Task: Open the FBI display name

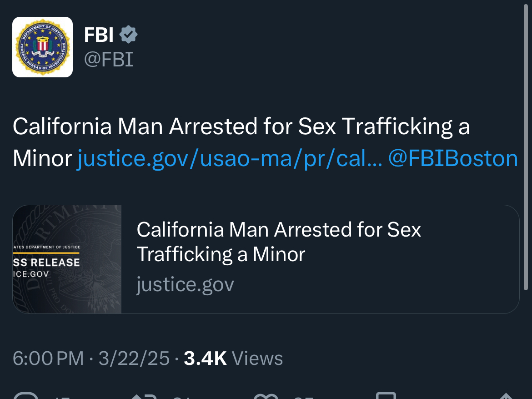Action: tap(99, 35)
